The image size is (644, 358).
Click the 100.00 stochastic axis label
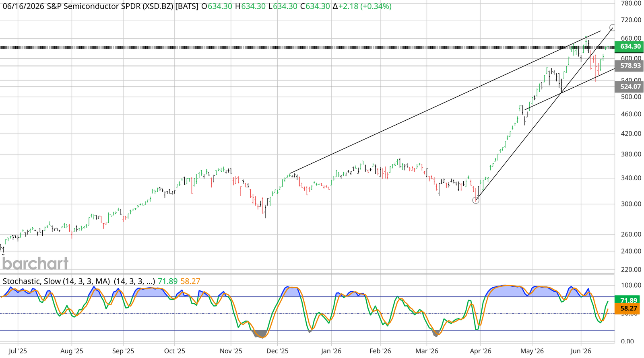(631, 285)
